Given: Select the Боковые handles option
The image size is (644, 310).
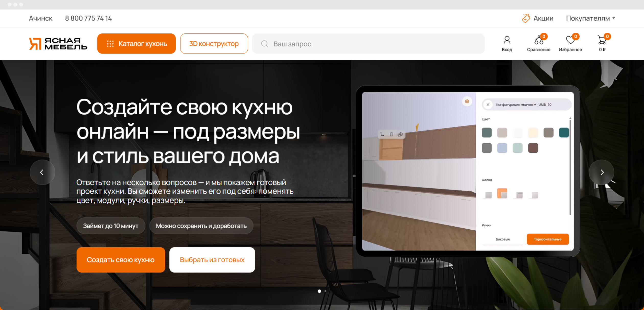Looking at the screenshot, I should pyautogui.click(x=503, y=239).
